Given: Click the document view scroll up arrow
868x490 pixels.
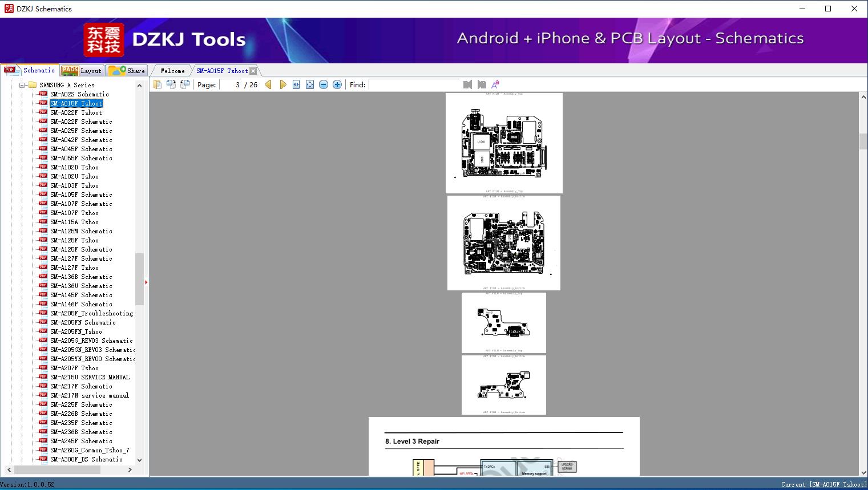Looking at the screenshot, I should click(863, 98).
